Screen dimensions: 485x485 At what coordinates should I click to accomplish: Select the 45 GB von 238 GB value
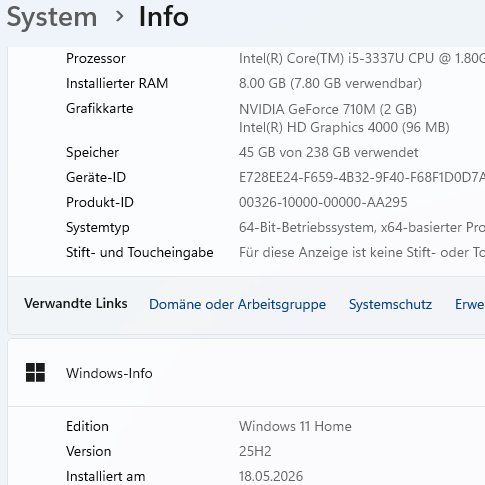328,152
